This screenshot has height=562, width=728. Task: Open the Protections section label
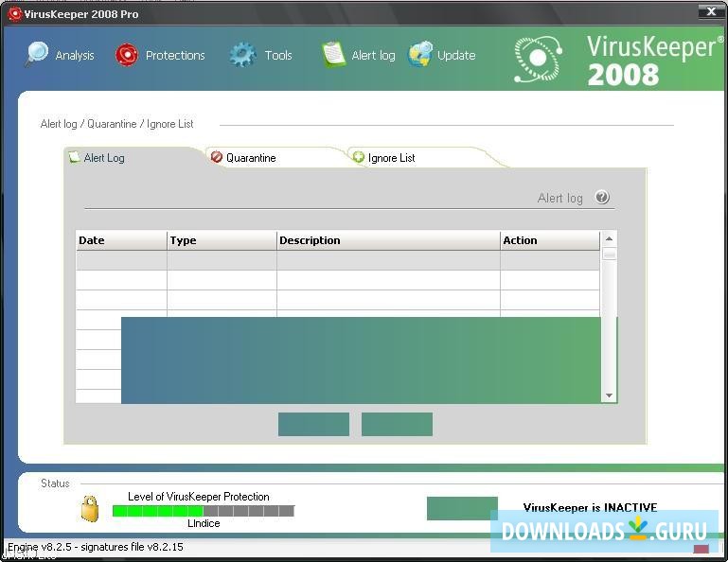coord(175,55)
